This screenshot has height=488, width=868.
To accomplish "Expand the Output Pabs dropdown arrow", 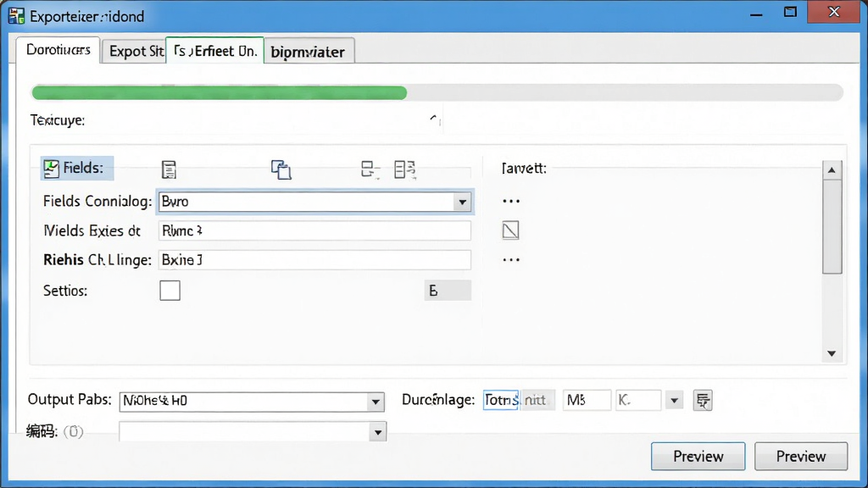I will point(376,402).
